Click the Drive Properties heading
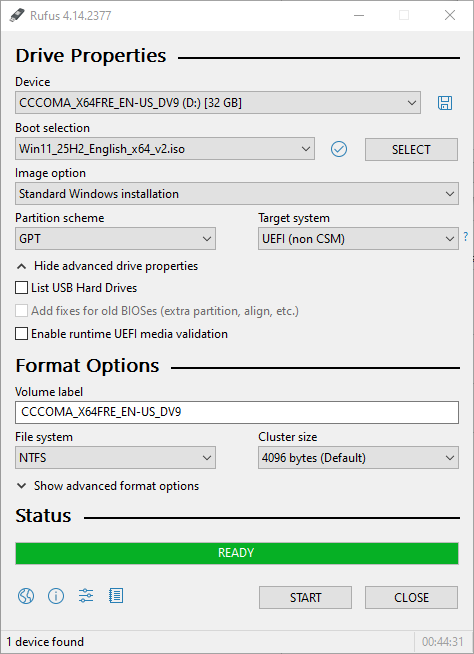474x654 pixels. tap(91, 55)
